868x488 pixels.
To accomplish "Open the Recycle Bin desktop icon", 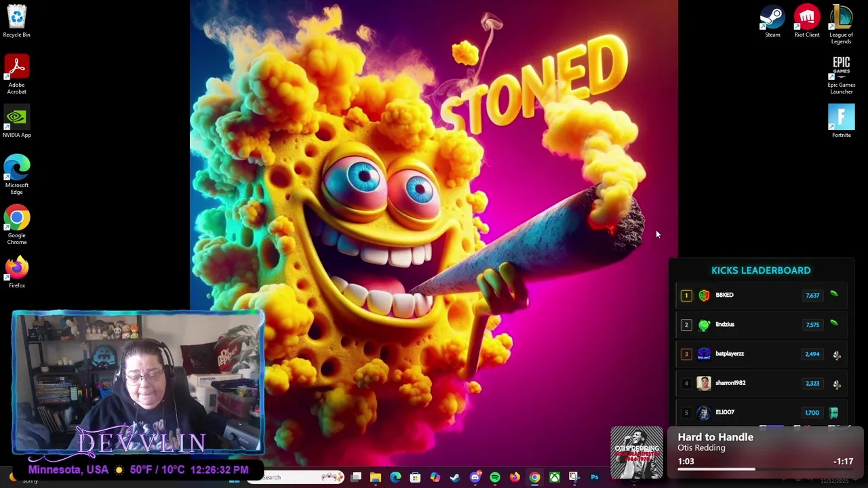I will click(16, 21).
